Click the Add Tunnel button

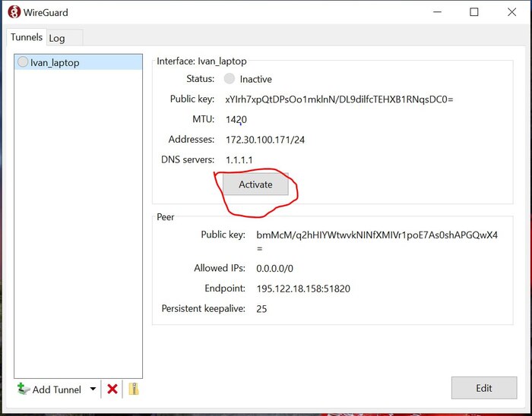point(49,389)
